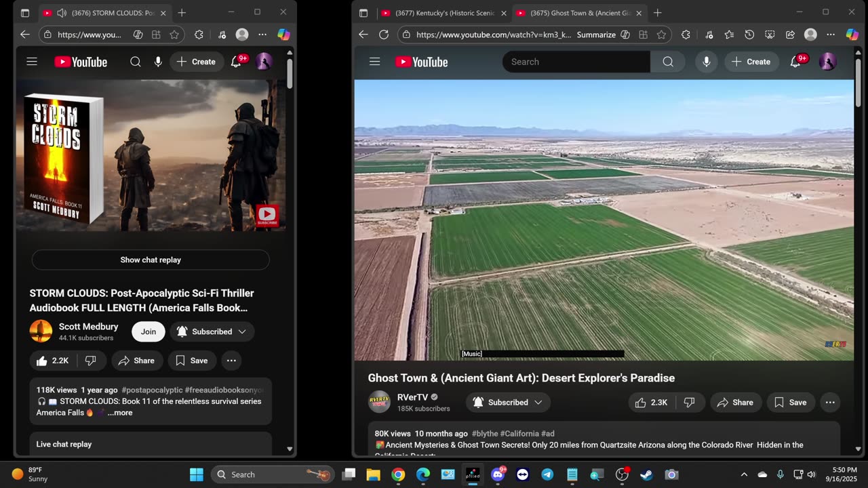Screen dimensions: 868x488
Task: Mute the STORM CLOUDS tab audio
Action: point(62,13)
